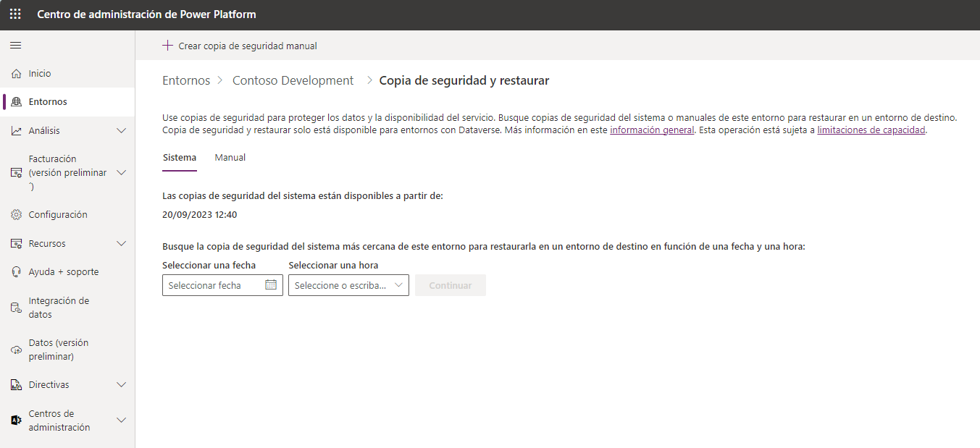Open Configuración using the gear icon
Screen dimensions: 980x448
15,214
